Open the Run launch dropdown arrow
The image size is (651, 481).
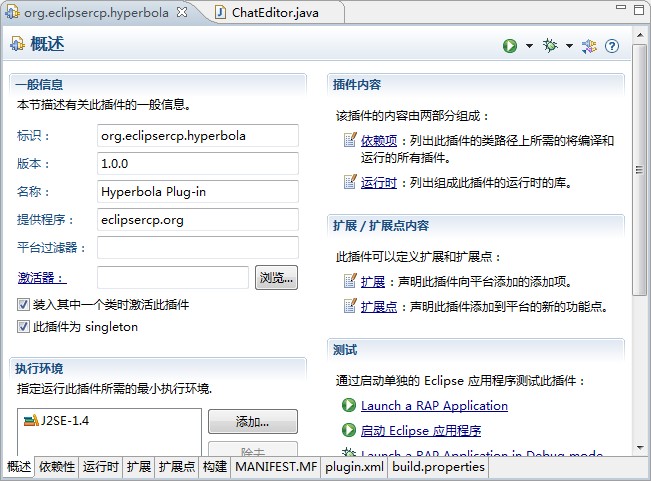(x=529, y=46)
